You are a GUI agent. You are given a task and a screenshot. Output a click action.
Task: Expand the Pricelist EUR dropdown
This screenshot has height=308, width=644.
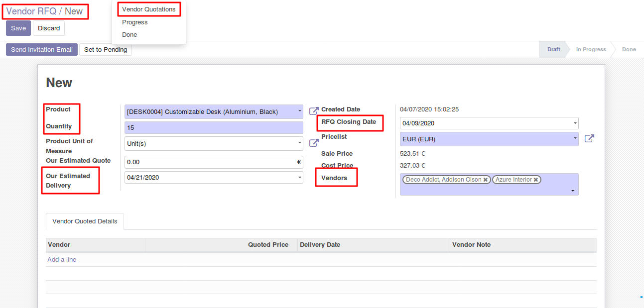(x=575, y=139)
